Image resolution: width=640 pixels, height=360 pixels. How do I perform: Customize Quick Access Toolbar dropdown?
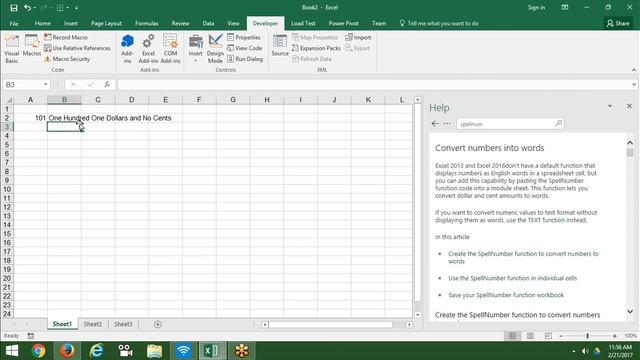click(x=76, y=7)
